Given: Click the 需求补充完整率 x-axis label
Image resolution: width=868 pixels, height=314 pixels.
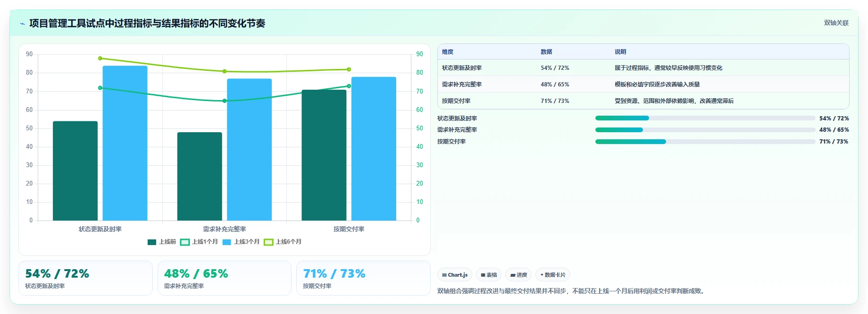Looking at the screenshot, I should tap(225, 229).
